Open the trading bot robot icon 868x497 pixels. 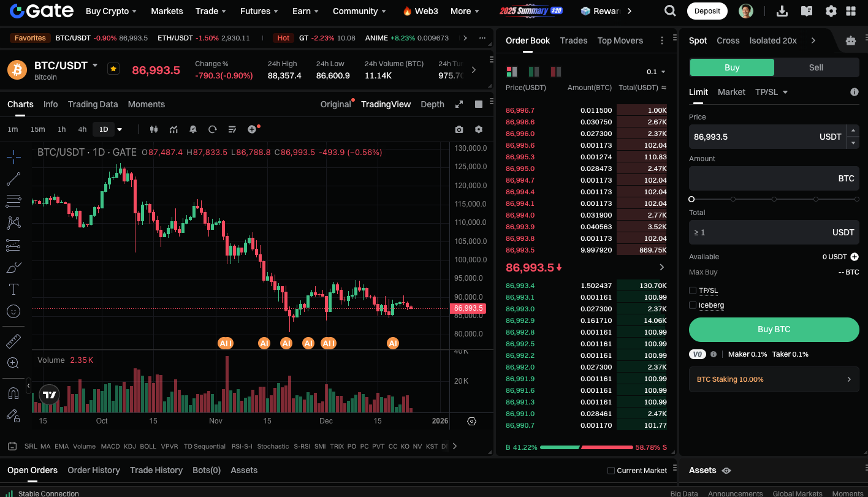tap(851, 40)
